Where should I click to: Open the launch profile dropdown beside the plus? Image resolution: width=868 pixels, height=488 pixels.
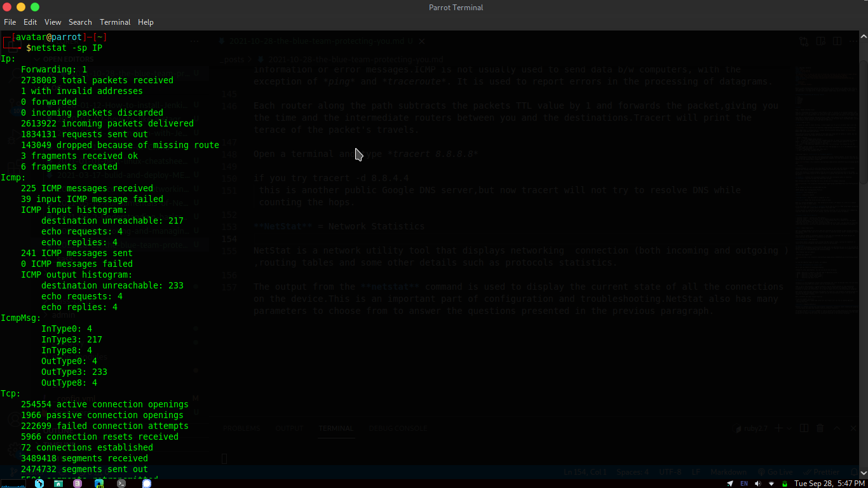[789, 429]
